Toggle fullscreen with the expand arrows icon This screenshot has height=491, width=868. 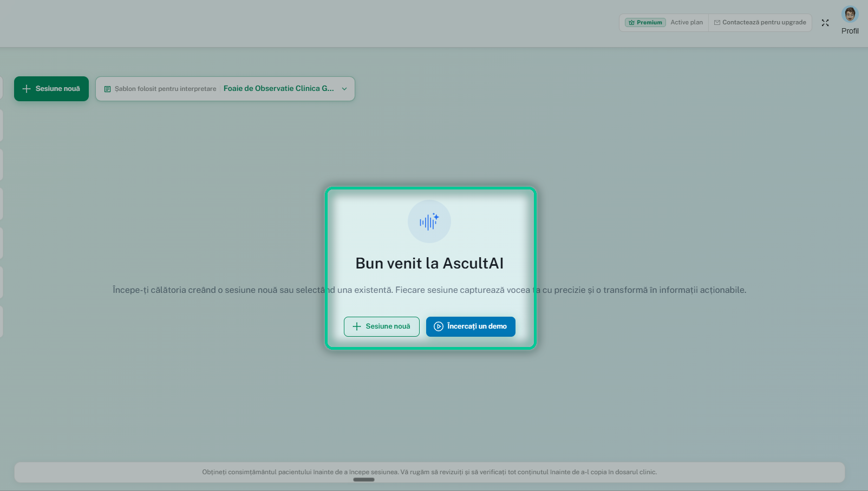point(825,23)
